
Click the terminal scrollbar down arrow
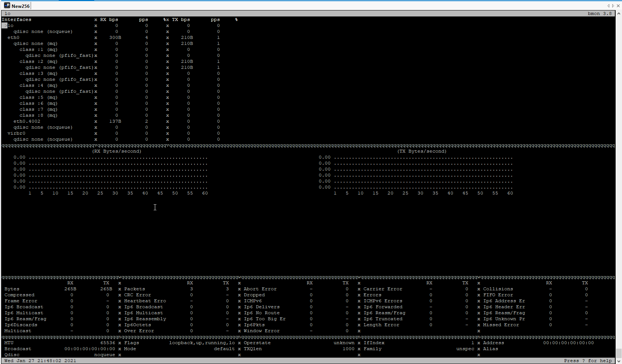point(619,361)
